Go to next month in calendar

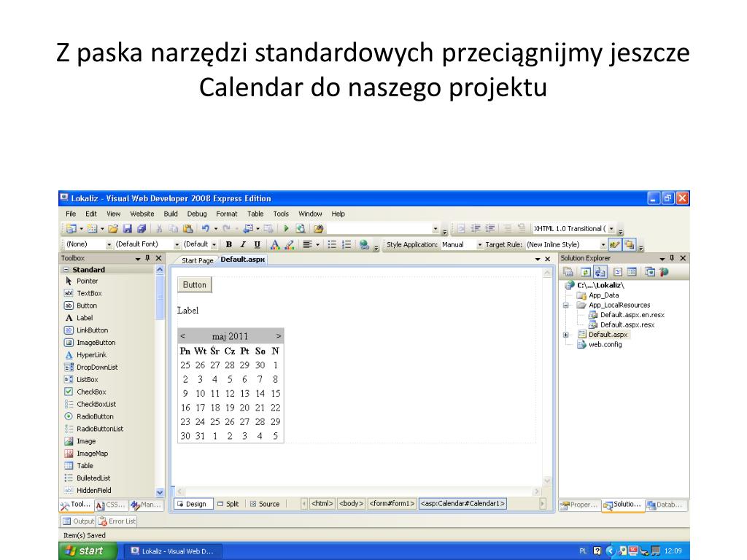(278, 336)
